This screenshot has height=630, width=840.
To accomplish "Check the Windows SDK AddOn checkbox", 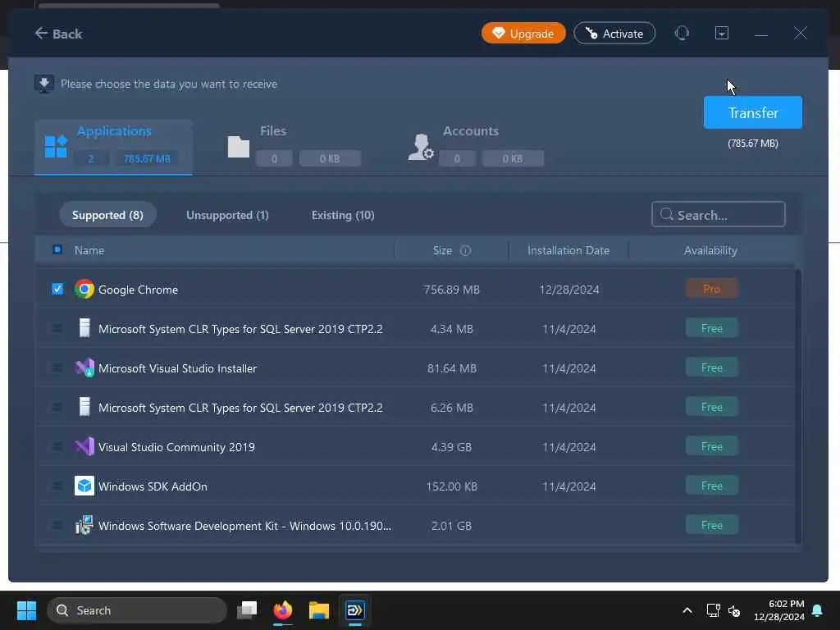I will click(x=57, y=486).
